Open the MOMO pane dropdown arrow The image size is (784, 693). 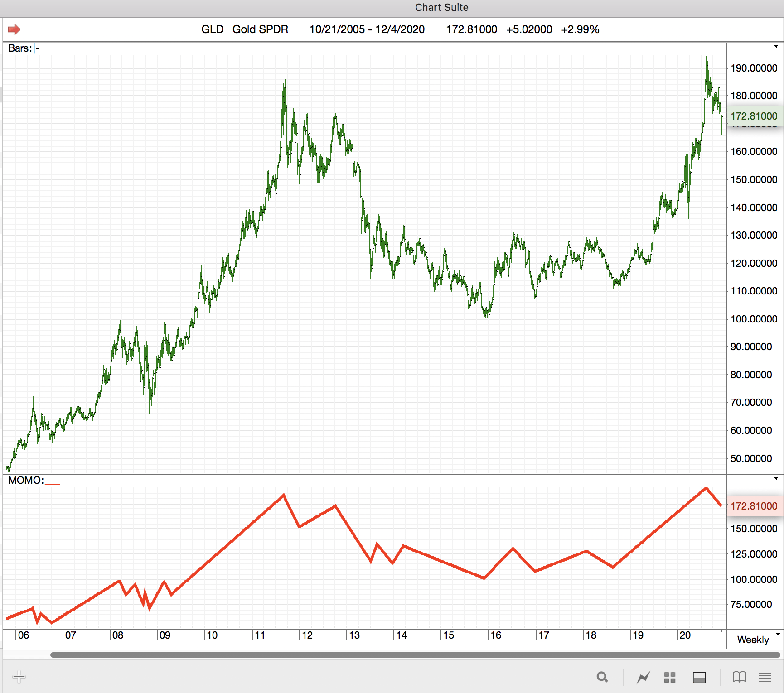(x=776, y=479)
